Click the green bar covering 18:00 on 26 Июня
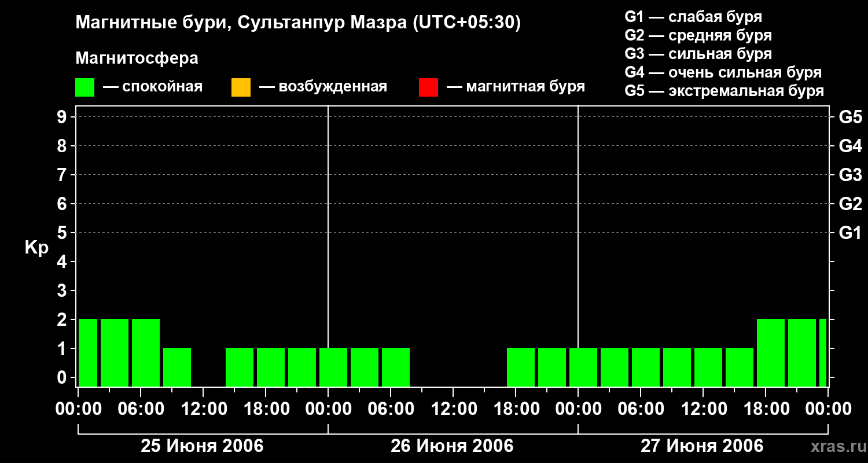868x463 pixels. [521, 367]
